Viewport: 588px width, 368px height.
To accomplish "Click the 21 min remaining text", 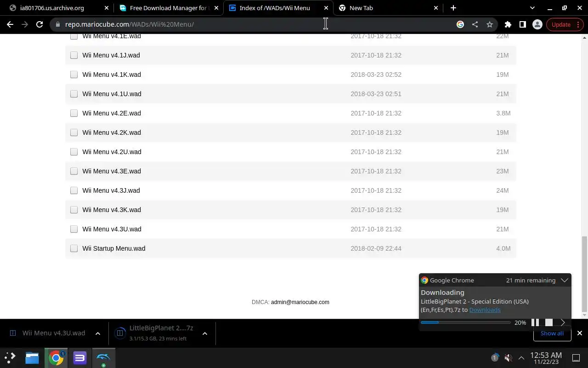I will [531, 280].
